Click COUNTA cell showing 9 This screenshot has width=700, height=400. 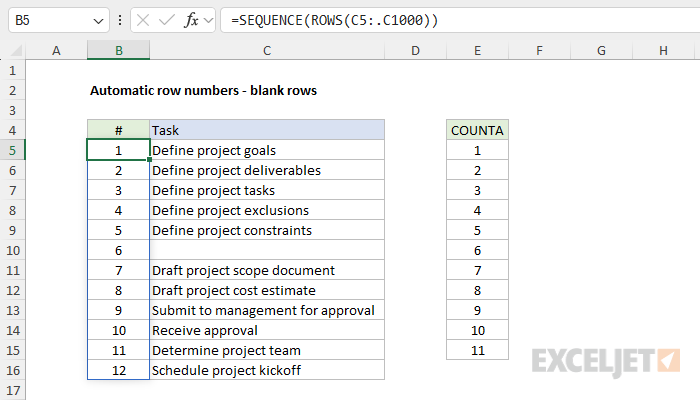[477, 310]
